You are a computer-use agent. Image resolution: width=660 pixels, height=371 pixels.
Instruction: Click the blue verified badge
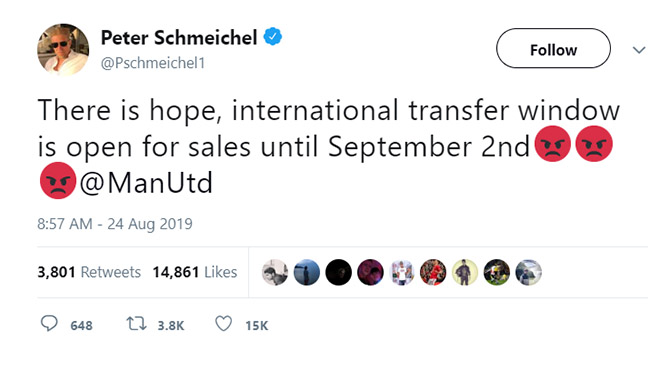coord(273,37)
